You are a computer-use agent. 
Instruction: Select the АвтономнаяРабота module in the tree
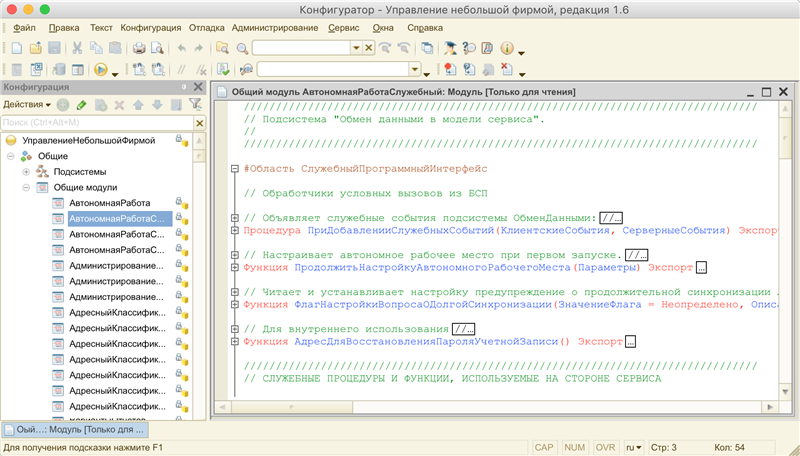click(x=110, y=203)
